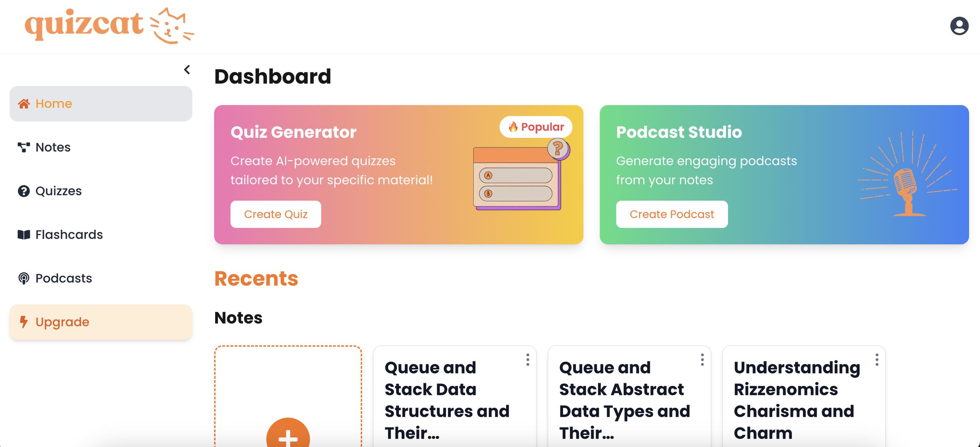Open options menu for Understanding Rizzenomics note

point(877,360)
